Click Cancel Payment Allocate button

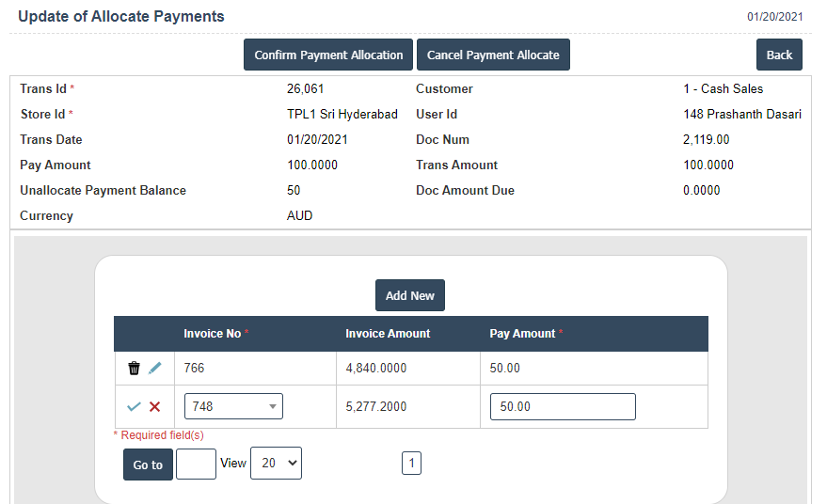[493, 55]
